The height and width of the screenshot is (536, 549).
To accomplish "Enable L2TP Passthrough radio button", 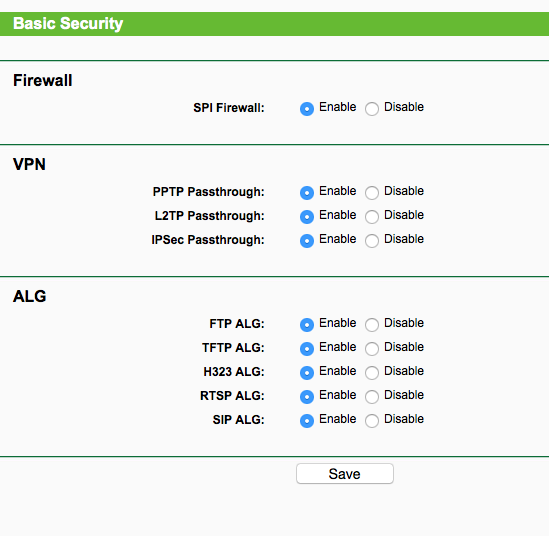I will click(307, 217).
